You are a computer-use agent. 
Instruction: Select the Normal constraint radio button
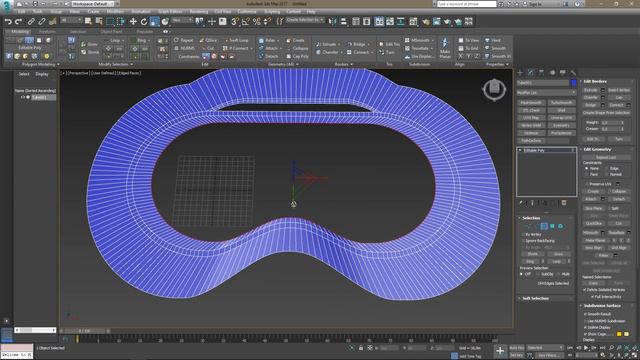pyautogui.click(x=607, y=174)
